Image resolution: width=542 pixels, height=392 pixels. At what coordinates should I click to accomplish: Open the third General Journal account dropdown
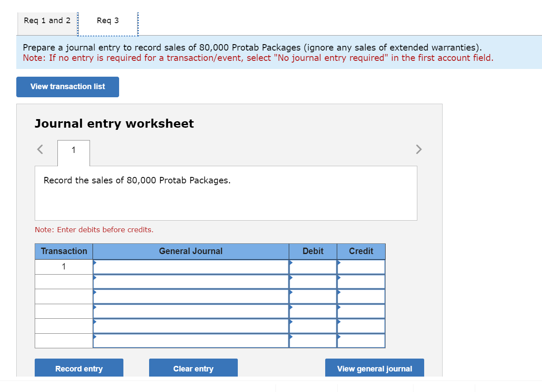click(96, 293)
